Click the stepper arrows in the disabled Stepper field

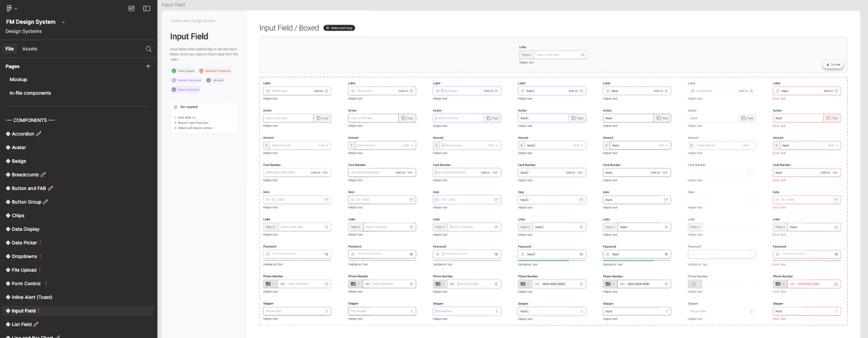pyautogui.click(x=752, y=311)
